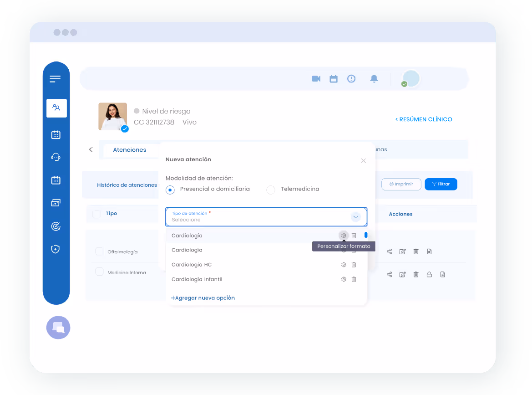This screenshot has height=395, width=532.
Task: Collapse the Atenciones panel with left chevron
Action: pyautogui.click(x=91, y=149)
